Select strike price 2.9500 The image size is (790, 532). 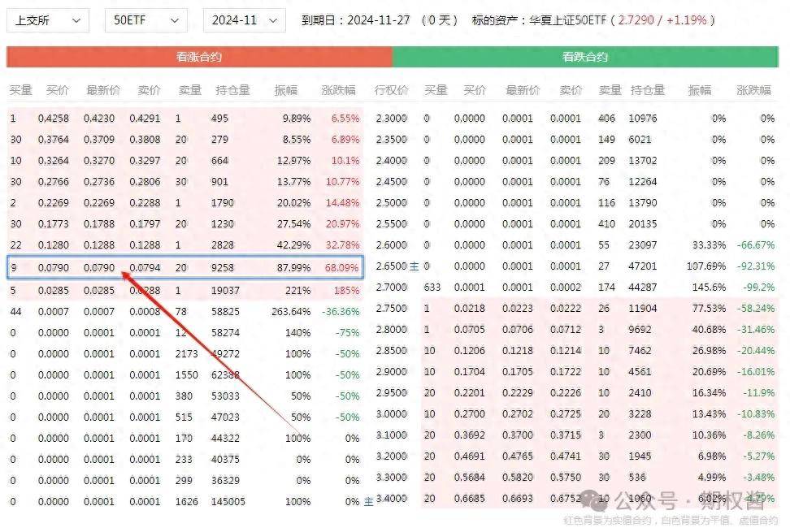392,393
